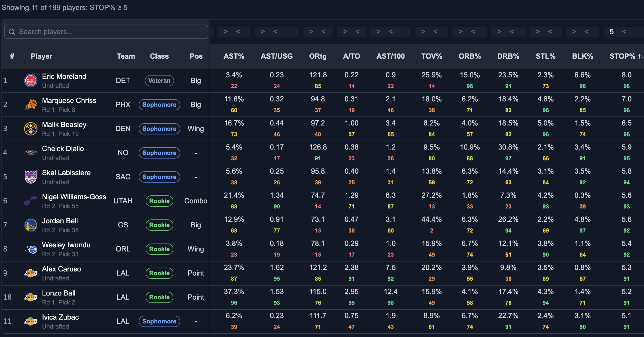This screenshot has width=644, height=337.
Task: Sort by the BLK% column header
Action: coord(582,56)
